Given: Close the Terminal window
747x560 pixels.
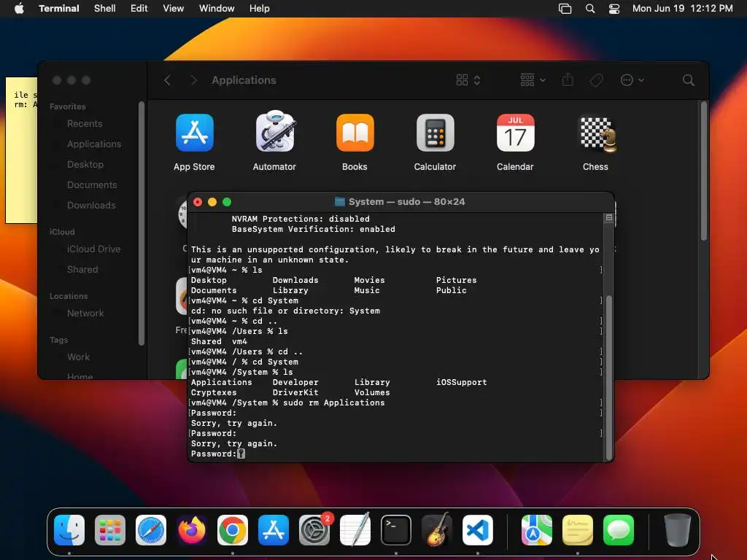Looking at the screenshot, I should [198, 202].
